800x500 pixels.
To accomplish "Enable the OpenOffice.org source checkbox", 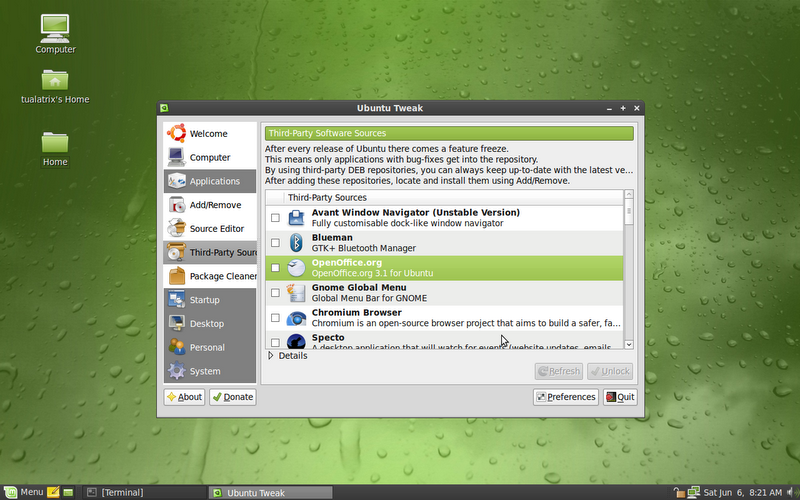I will tap(276, 268).
